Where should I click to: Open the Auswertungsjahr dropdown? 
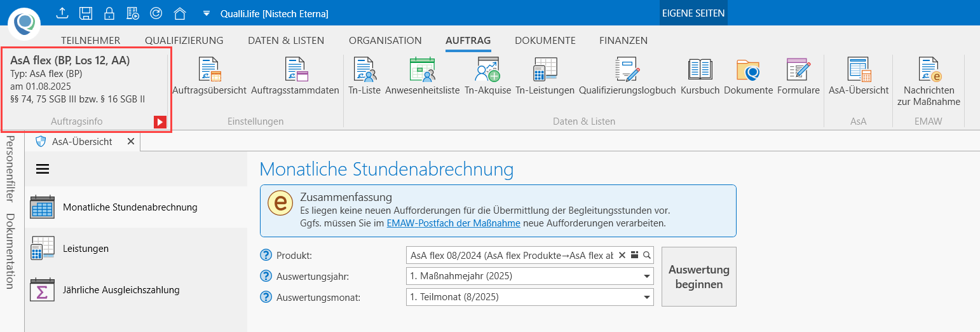point(647,277)
